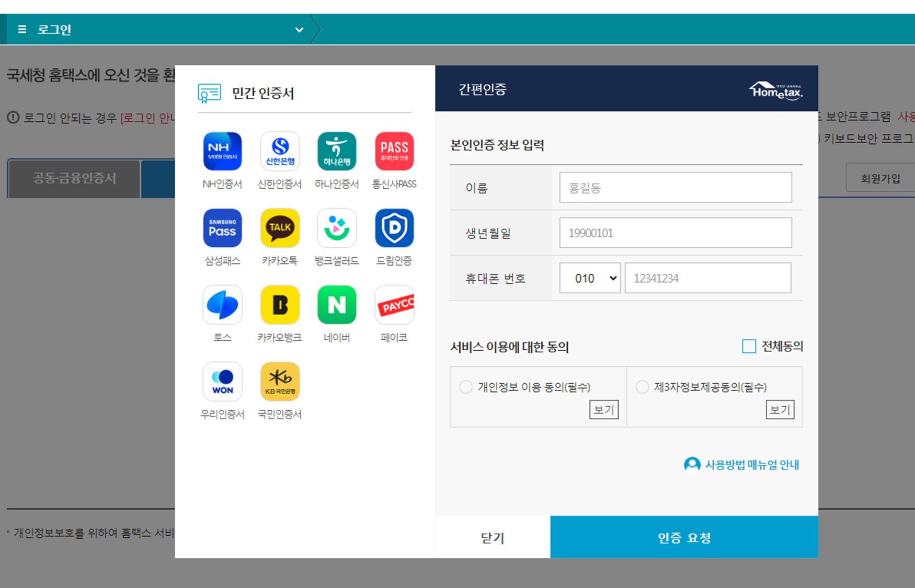The image size is (915, 588).
Task: Click the 회원가입 button in background page
Action: pyautogui.click(x=880, y=178)
